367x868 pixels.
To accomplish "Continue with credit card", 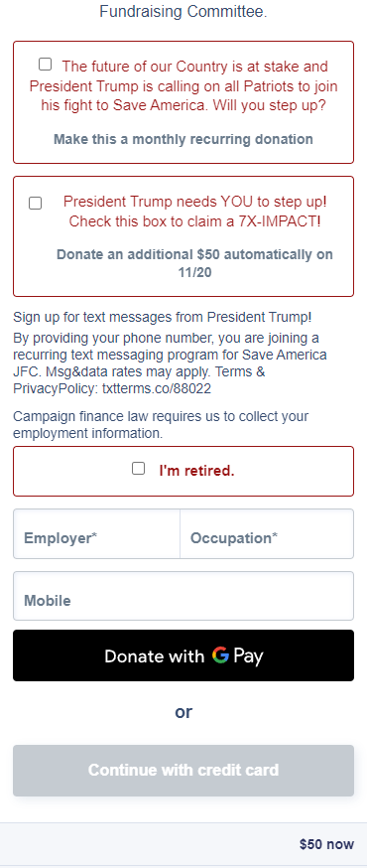I will pos(183,771).
